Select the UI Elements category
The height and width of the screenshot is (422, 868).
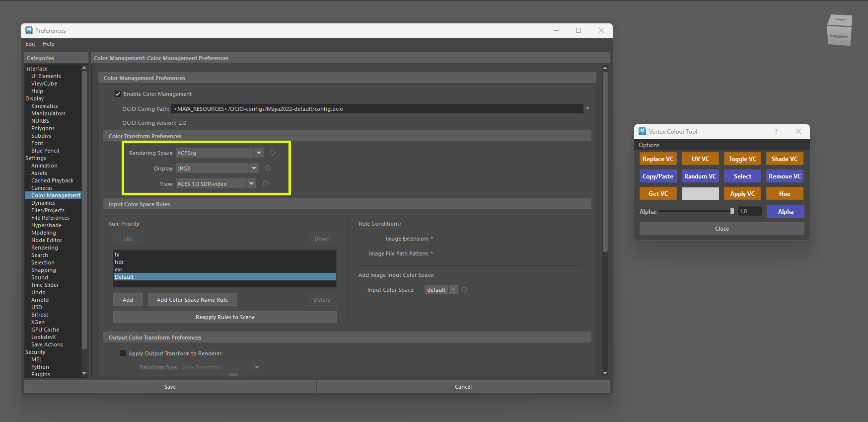tap(46, 76)
